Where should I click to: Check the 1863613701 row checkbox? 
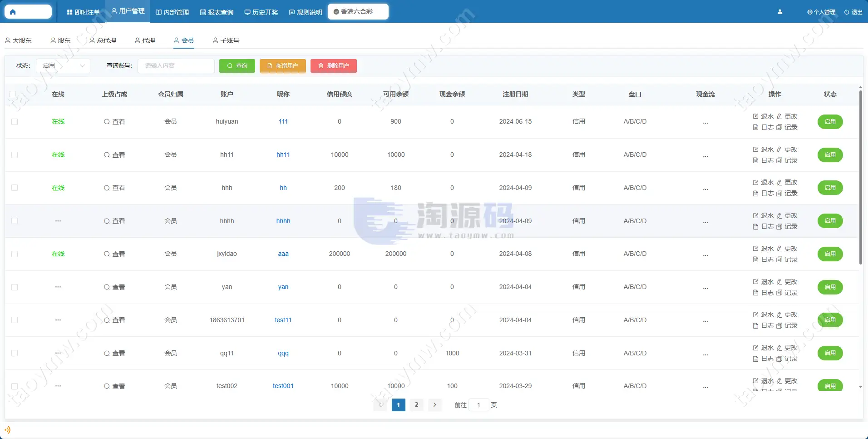pyautogui.click(x=15, y=320)
